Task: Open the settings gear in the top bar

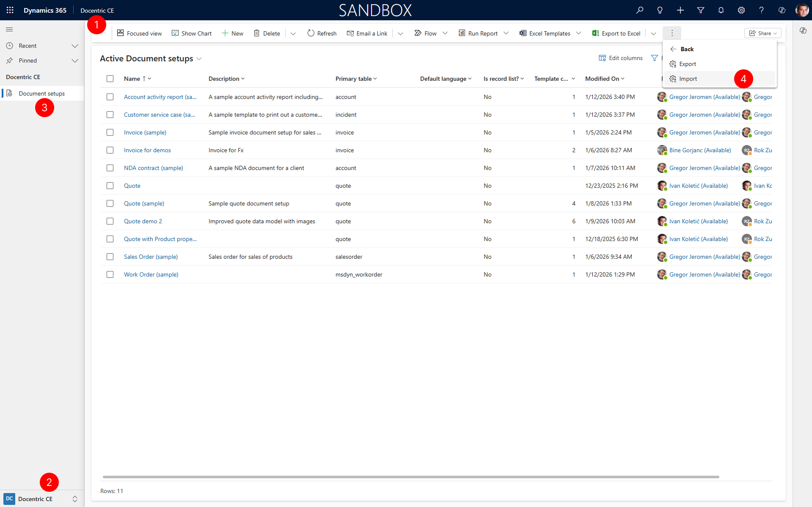Action: [x=741, y=10]
